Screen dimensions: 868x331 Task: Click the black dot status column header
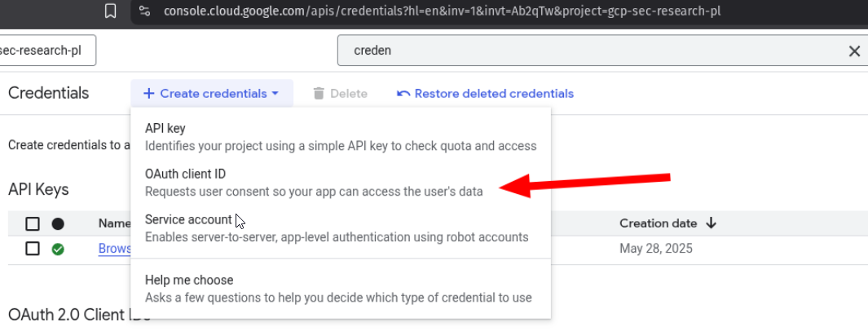click(58, 223)
